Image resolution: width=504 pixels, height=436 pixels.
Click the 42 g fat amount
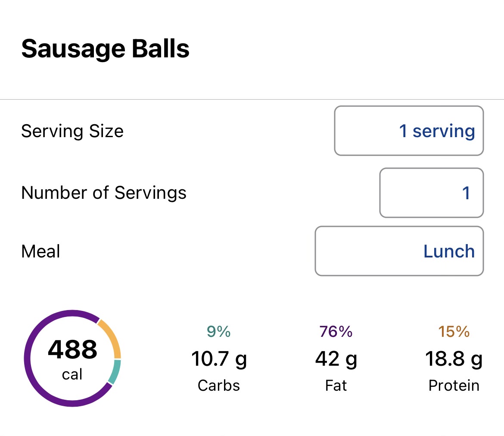[x=336, y=359]
